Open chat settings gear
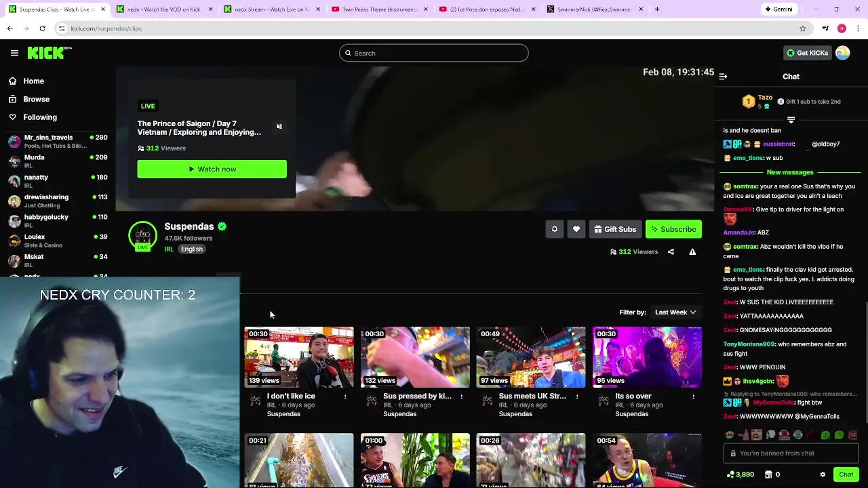 pos(823,474)
